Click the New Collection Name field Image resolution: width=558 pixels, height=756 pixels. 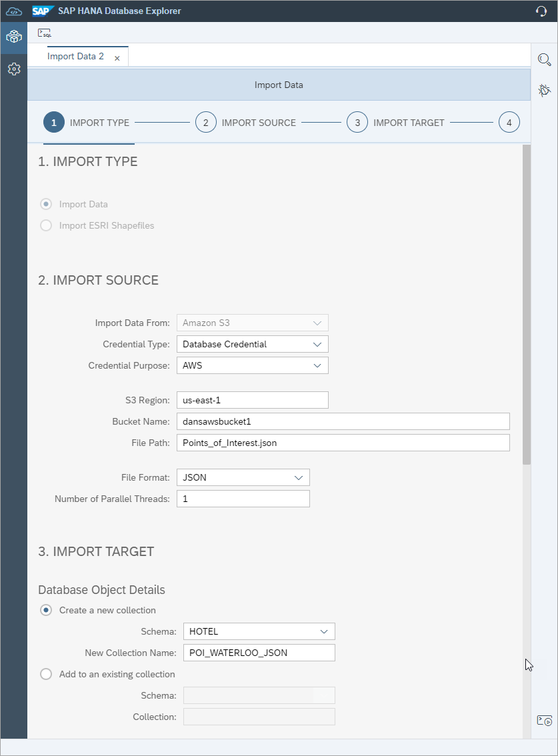[x=259, y=653]
